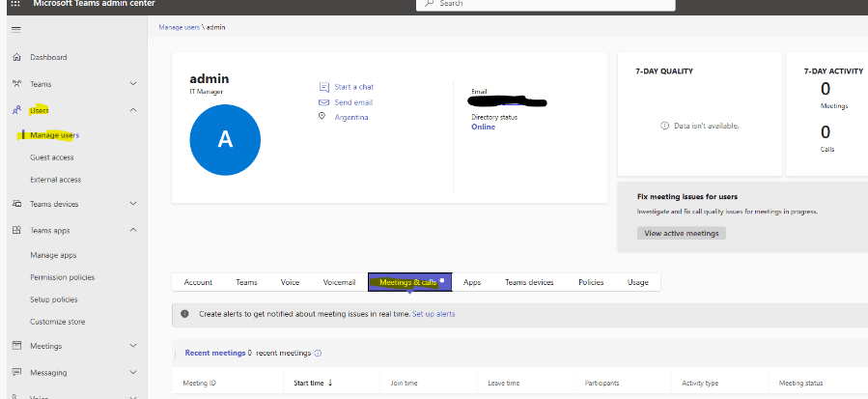Click the admin avatar circle
Viewport: 868px width, 399px height.
(x=225, y=140)
